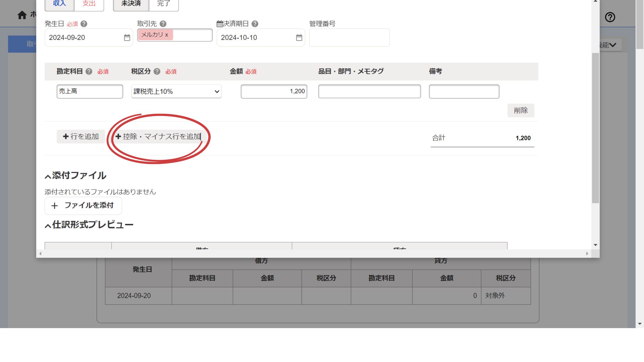This screenshot has width=644, height=362.
Task: Click the home icon in header
Action: point(22,15)
